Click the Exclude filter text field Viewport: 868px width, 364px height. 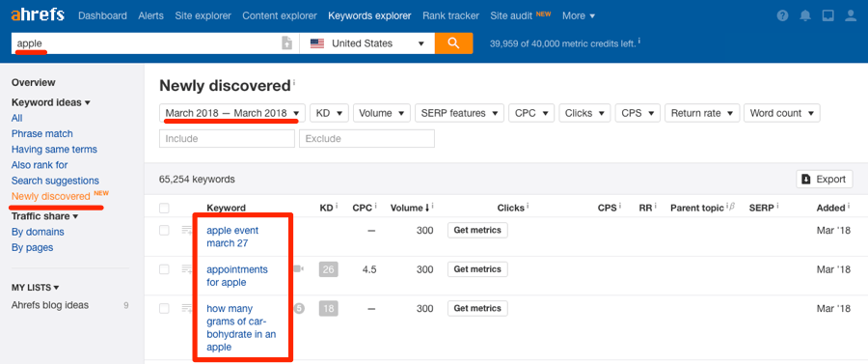[367, 138]
